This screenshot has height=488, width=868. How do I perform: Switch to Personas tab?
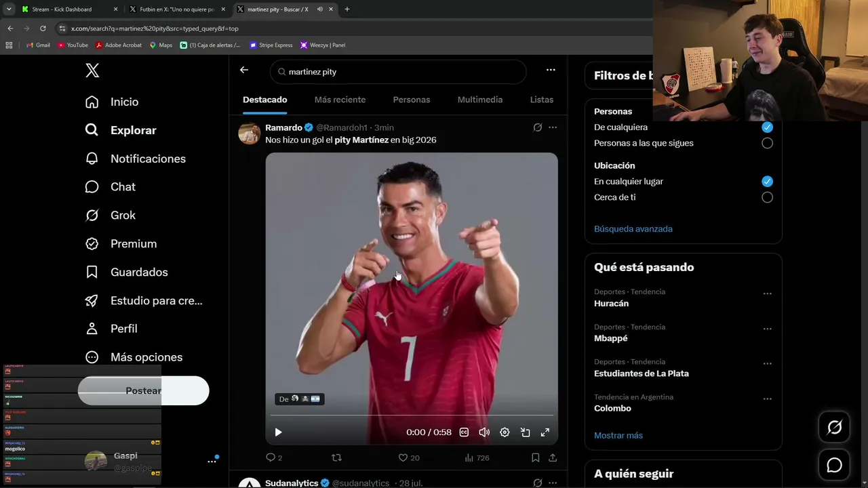click(x=412, y=100)
